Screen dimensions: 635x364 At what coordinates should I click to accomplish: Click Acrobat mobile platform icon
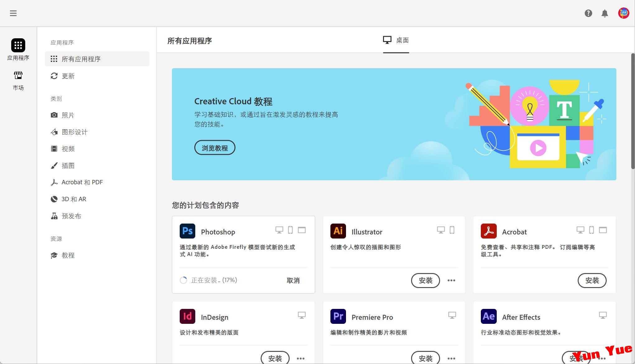(x=591, y=230)
